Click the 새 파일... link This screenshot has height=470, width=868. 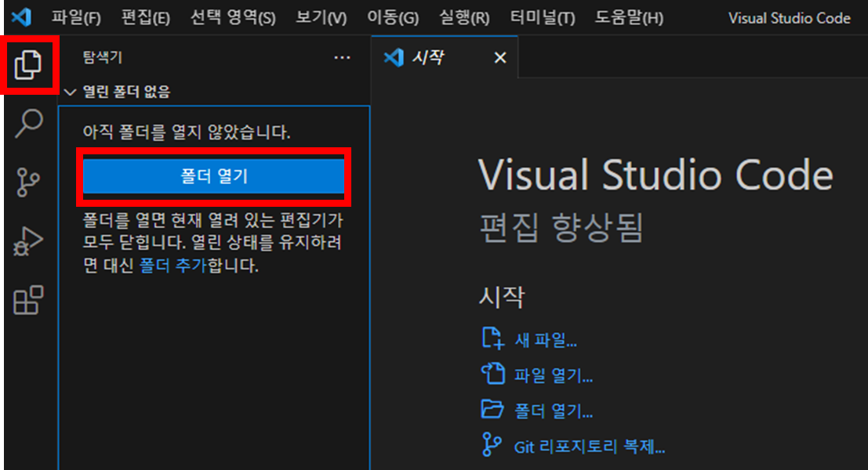[546, 339]
